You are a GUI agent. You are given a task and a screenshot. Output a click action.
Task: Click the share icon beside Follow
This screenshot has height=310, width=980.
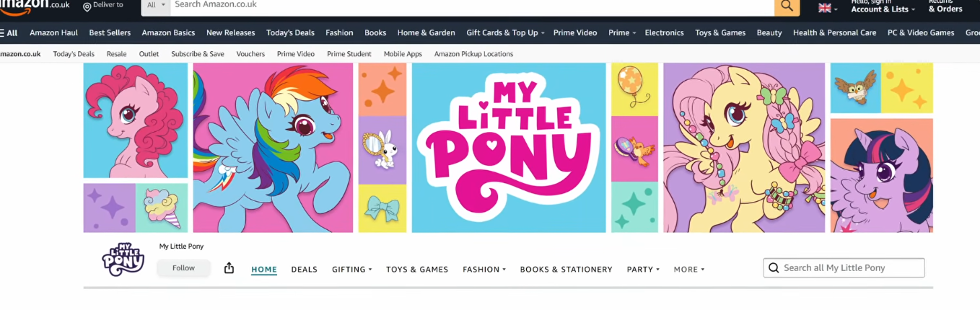tap(229, 268)
